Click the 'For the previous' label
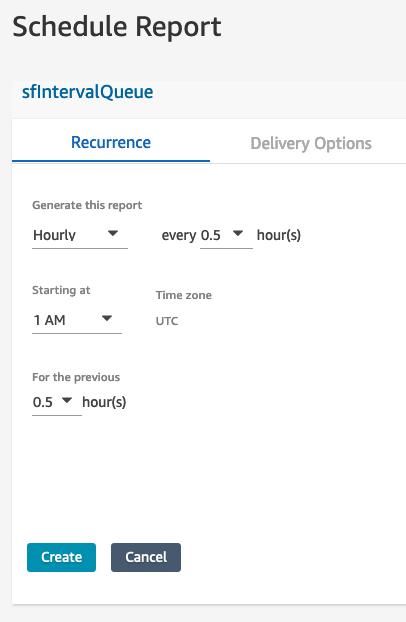Image resolution: width=406 pixels, height=622 pixels. coord(76,377)
